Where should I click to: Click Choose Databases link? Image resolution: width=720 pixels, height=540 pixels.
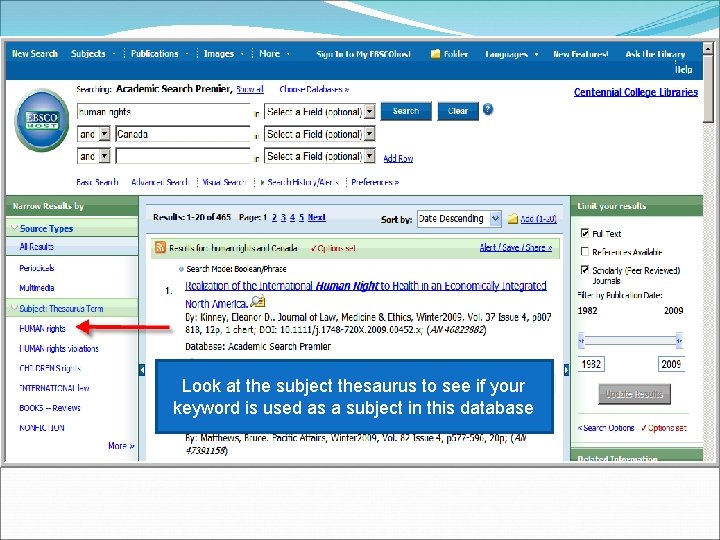tap(314, 89)
